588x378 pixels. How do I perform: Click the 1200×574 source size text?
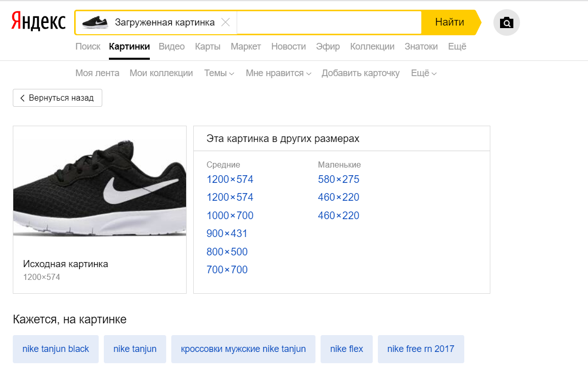coord(41,277)
